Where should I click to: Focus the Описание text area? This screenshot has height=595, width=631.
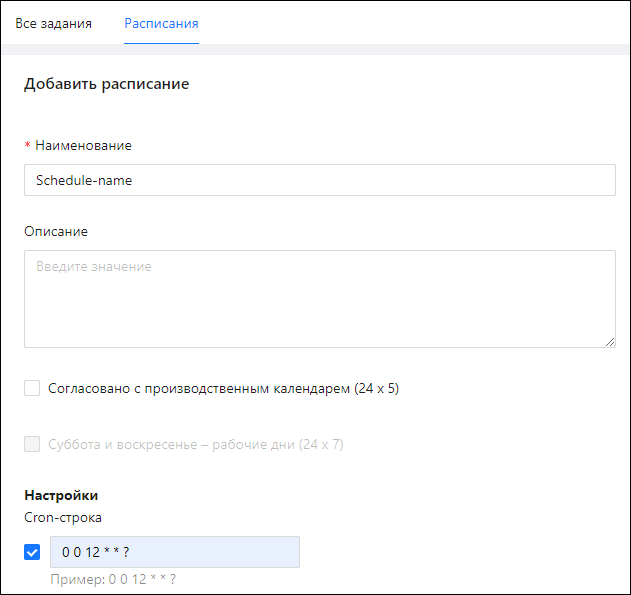pyautogui.click(x=320, y=299)
